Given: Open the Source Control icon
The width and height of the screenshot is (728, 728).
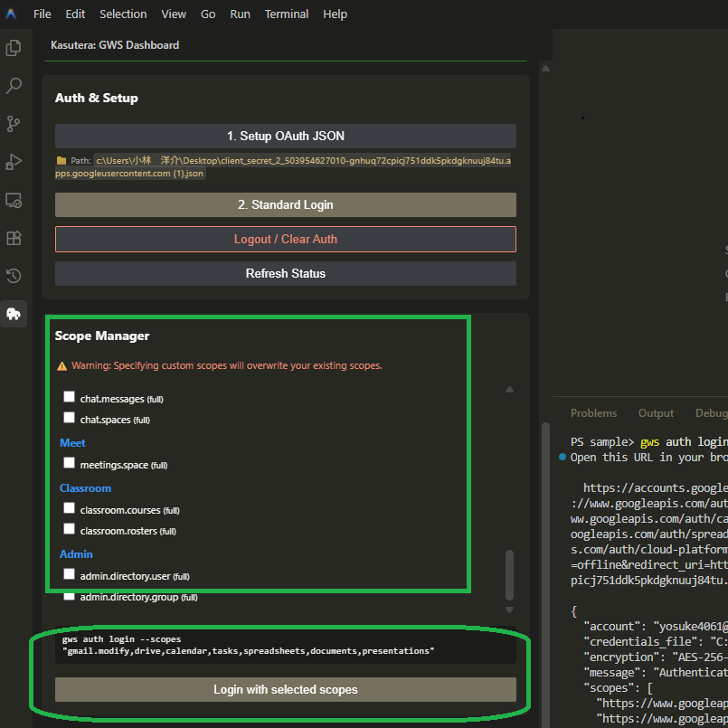Looking at the screenshot, I should 14,123.
